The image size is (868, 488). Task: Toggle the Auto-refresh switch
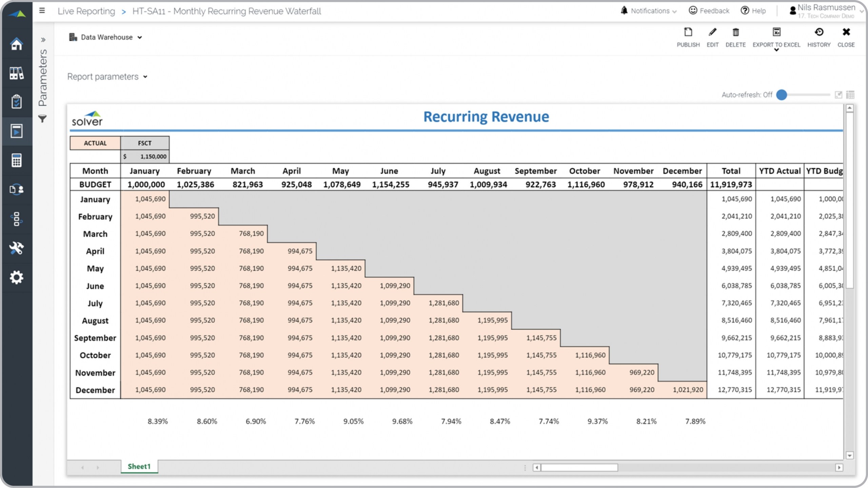point(782,95)
